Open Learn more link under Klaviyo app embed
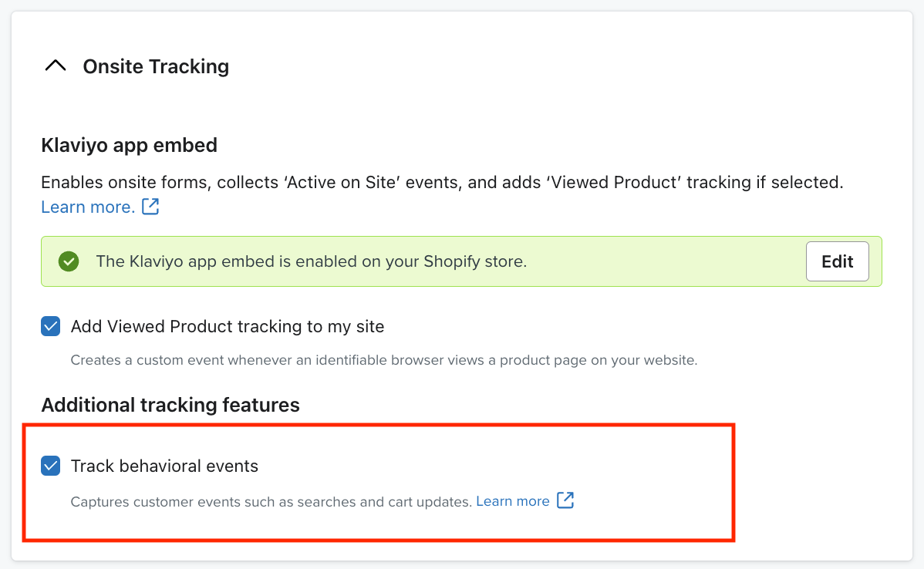This screenshot has width=924, height=569. click(88, 207)
